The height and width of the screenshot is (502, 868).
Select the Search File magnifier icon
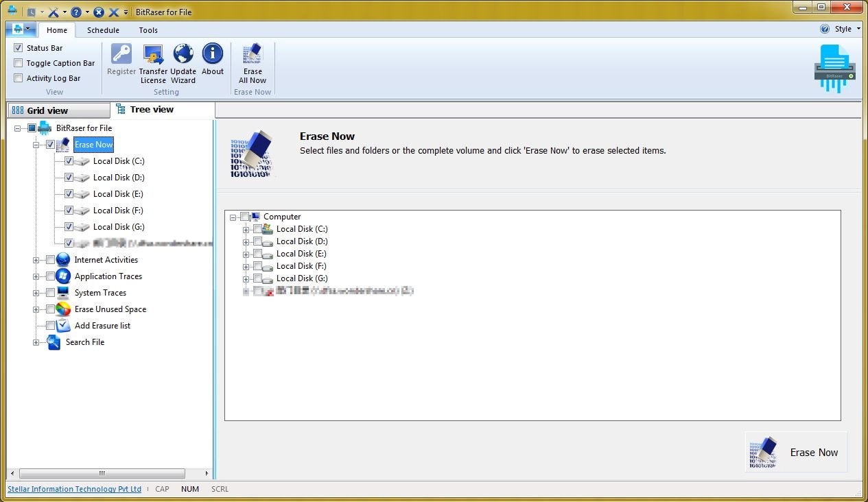pos(54,342)
